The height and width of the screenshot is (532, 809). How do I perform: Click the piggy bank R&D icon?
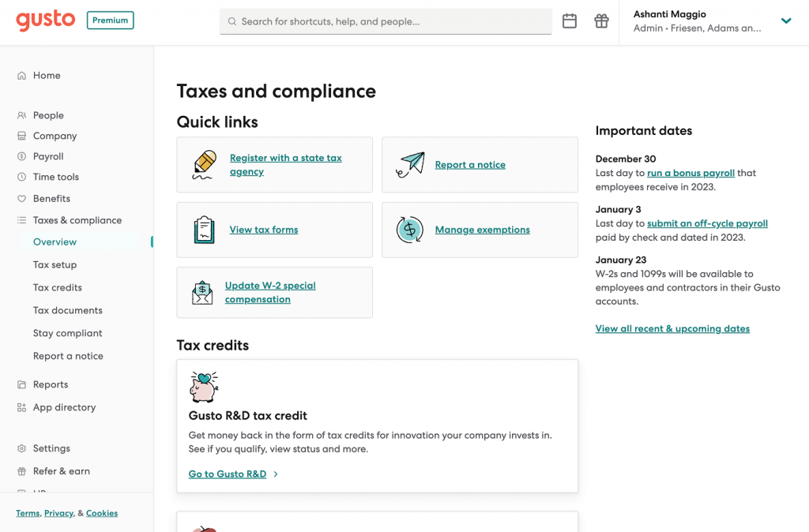click(x=204, y=387)
